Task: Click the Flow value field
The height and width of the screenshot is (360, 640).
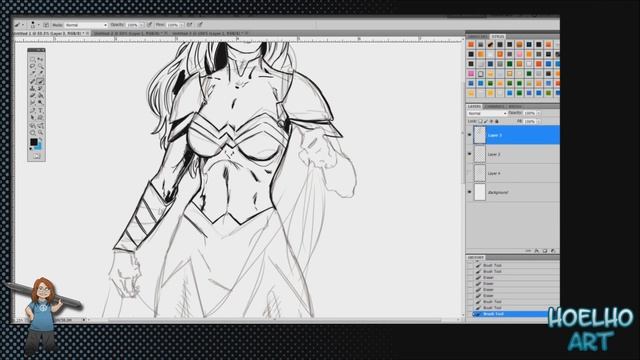Action: pyautogui.click(x=173, y=25)
